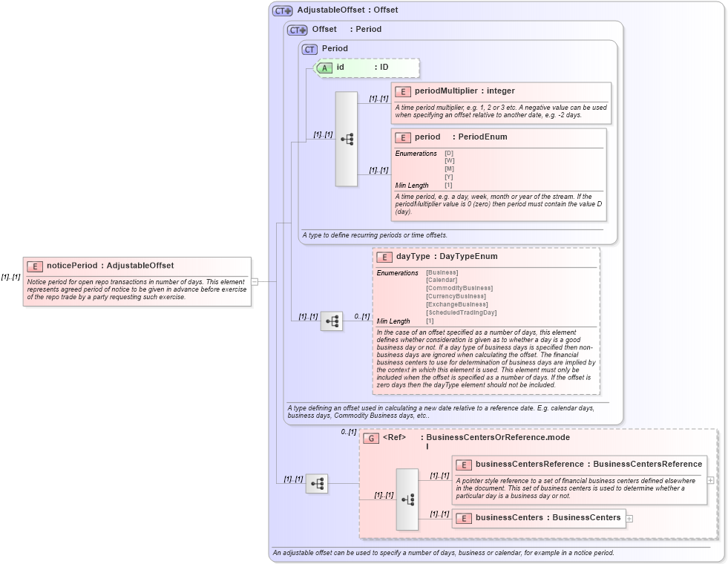
Task: Click the [ScheduledTradingDay] enumeration value
Action: (x=462, y=312)
